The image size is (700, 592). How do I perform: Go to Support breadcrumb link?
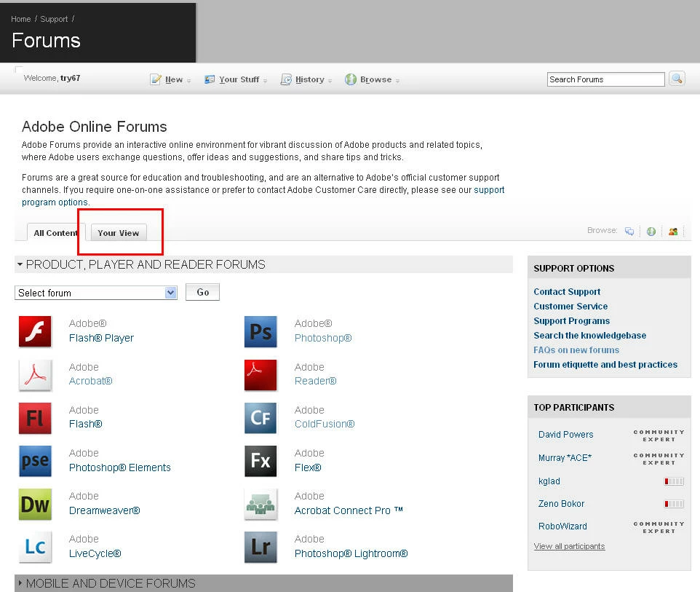point(54,19)
